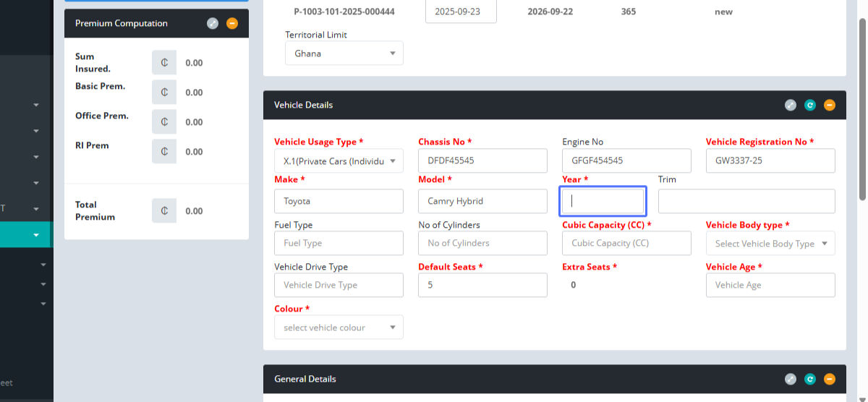Open the Territorial Limit dropdown
Screen dimensions: 868x402
click(x=344, y=54)
